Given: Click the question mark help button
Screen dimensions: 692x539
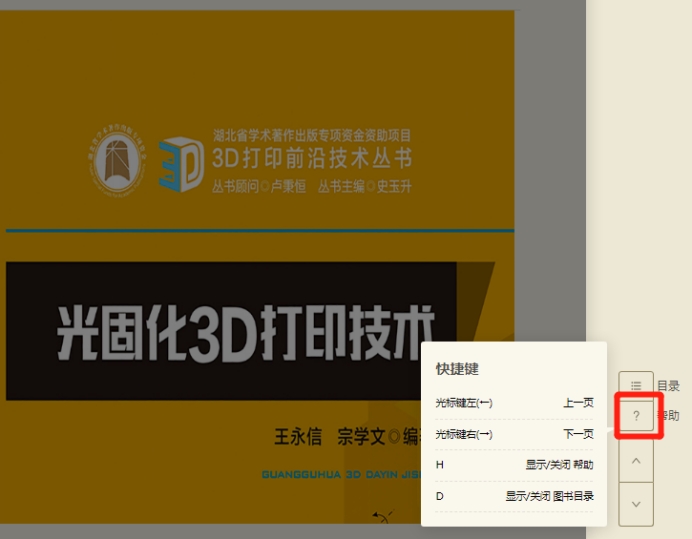Looking at the screenshot, I should pyautogui.click(x=636, y=416).
